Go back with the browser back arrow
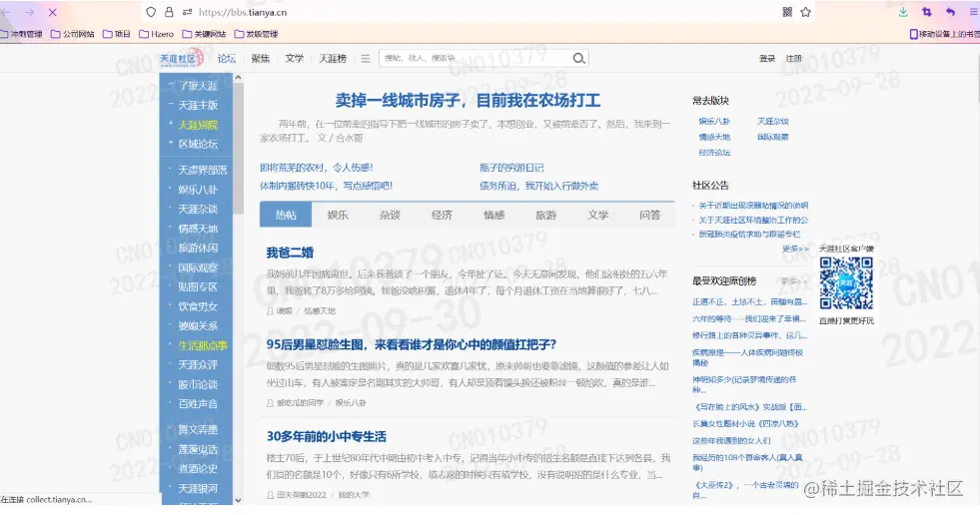 pyautogui.click(x=6, y=12)
